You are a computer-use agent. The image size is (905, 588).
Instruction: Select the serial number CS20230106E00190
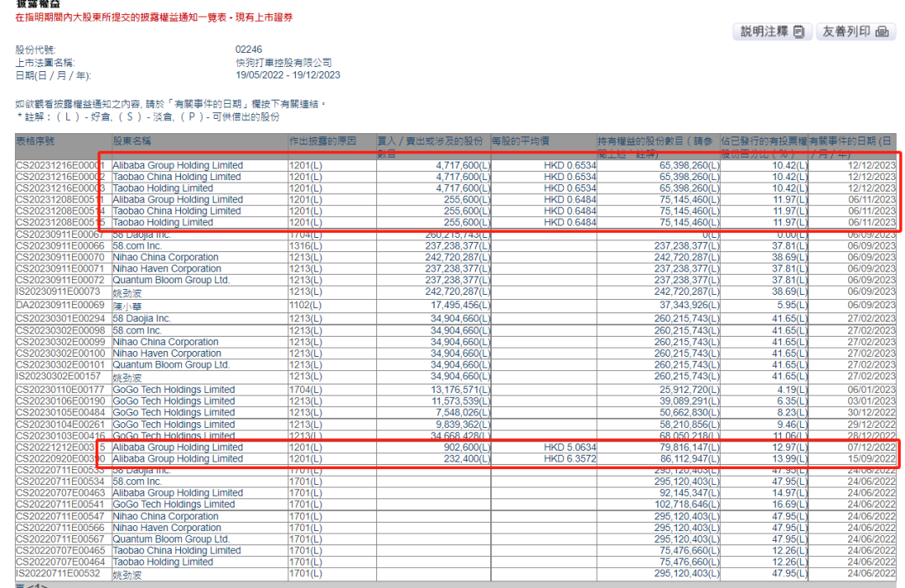click(60, 401)
